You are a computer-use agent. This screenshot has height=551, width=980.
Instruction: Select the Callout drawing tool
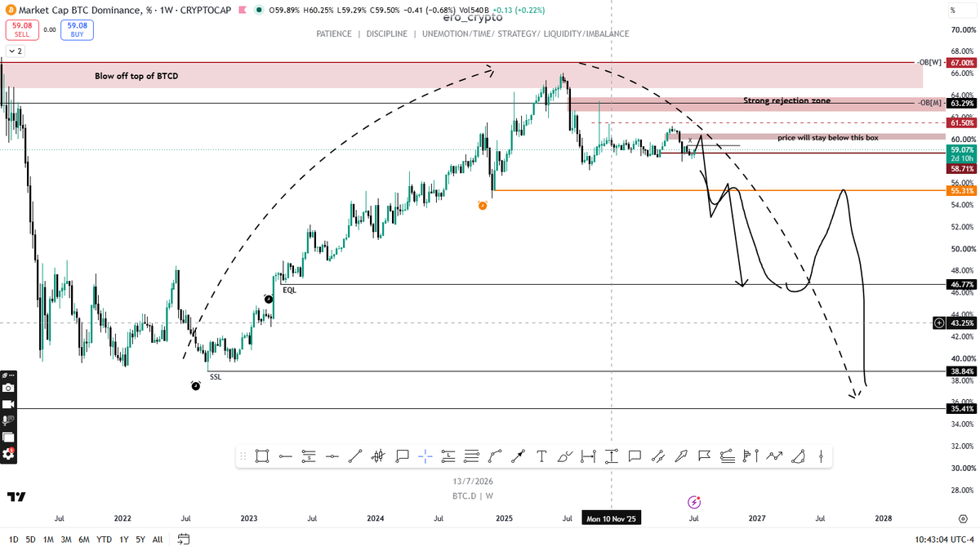[402, 456]
